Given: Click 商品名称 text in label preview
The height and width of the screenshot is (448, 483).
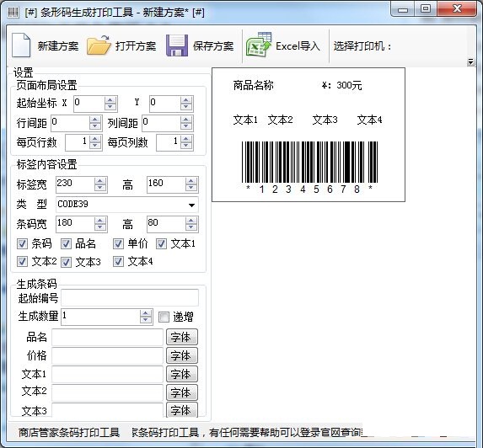Looking at the screenshot, I should pyautogui.click(x=253, y=85).
